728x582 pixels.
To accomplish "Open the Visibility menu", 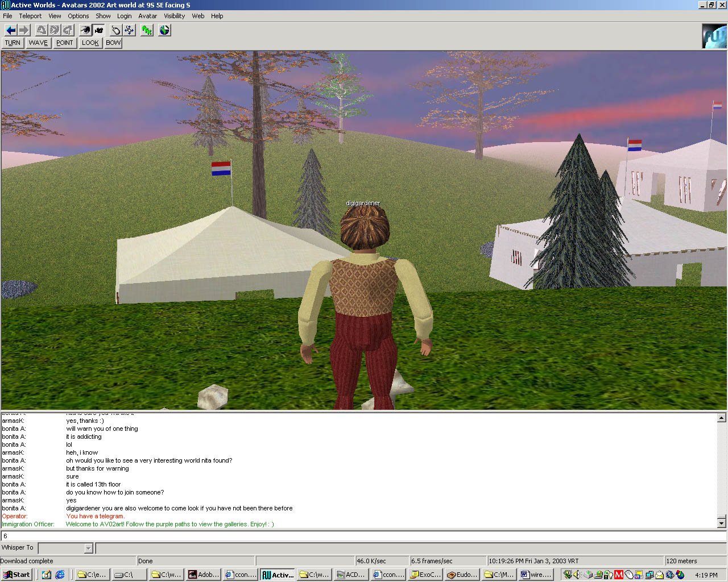I will (174, 16).
